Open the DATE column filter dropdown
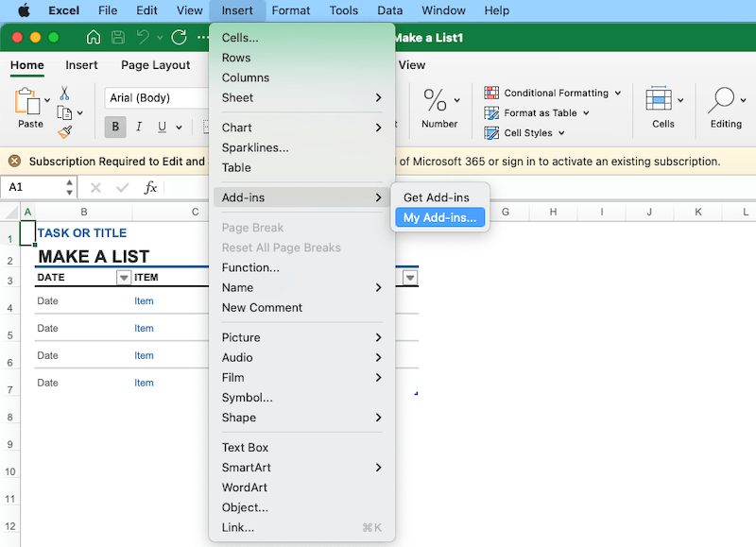This screenshot has height=547, width=756. click(124, 278)
